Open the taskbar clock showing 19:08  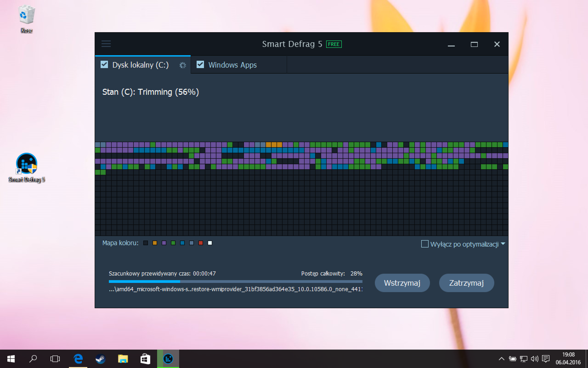tap(568, 359)
